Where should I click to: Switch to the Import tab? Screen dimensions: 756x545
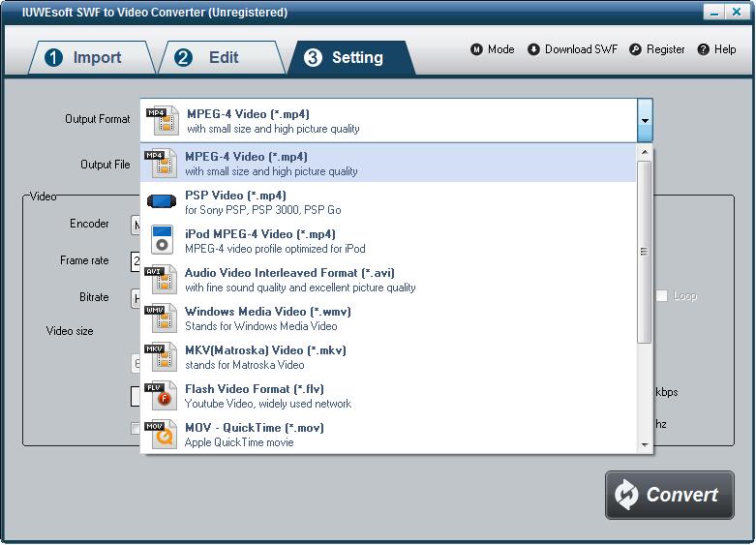coord(92,57)
